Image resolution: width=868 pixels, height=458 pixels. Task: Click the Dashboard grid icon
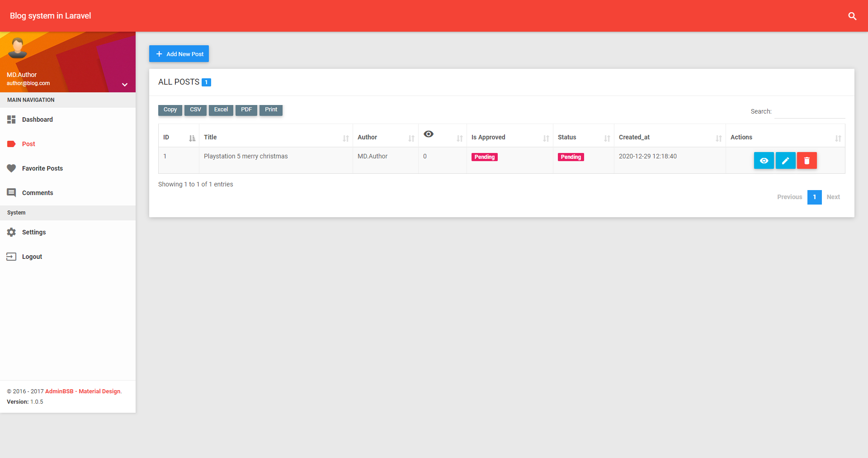click(11, 119)
